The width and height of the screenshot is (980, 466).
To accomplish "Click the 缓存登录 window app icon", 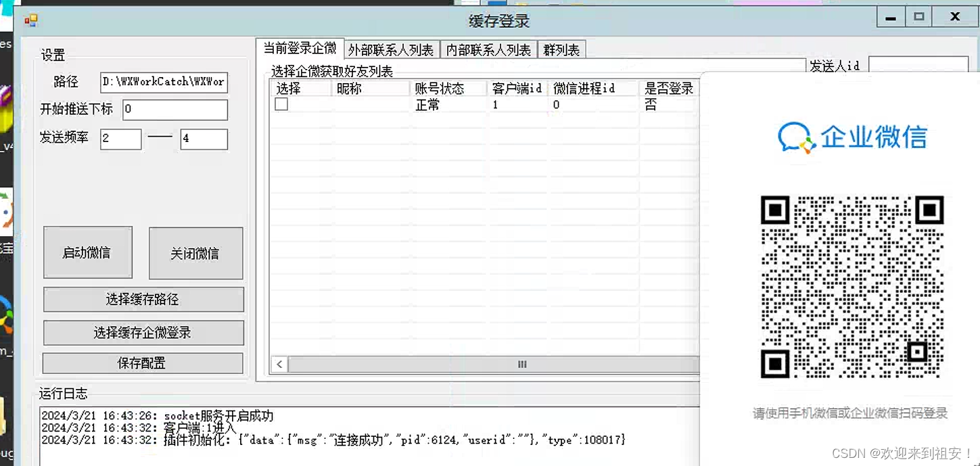I will pyautogui.click(x=31, y=20).
